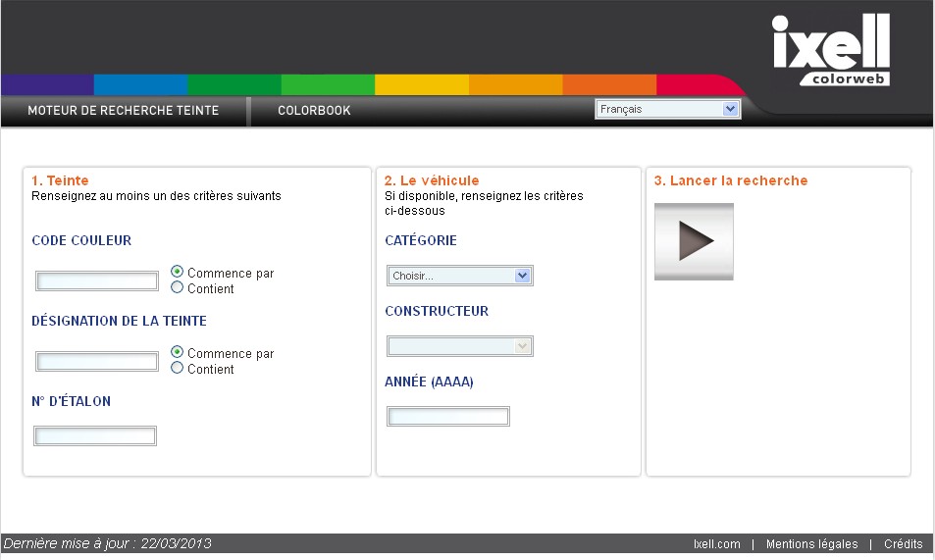Select 'Commence par' for Code couleur
Screen dimensions: 935x560
pyautogui.click(x=178, y=272)
